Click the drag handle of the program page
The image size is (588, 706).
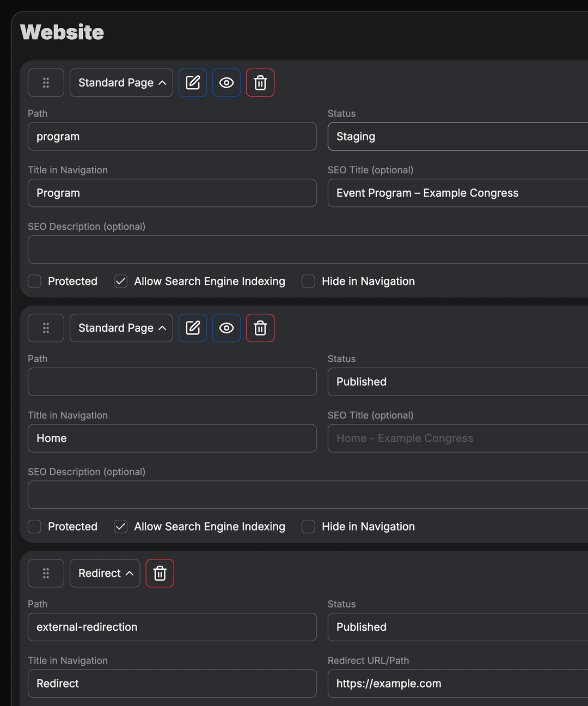[x=46, y=83]
